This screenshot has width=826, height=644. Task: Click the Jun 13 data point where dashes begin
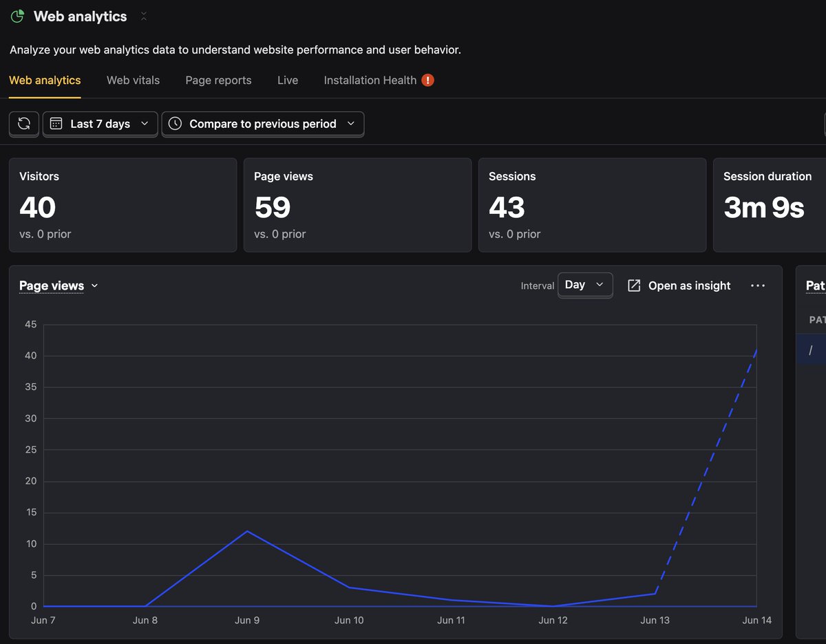[655, 594]
